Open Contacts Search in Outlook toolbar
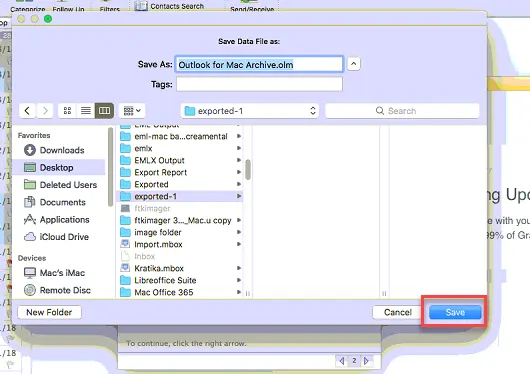Image resolution: width=530 pixels, height=374 pixels. pos(170,6)
